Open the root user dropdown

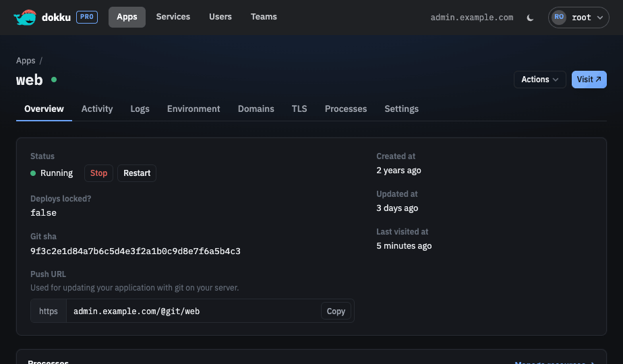[578, 17]
